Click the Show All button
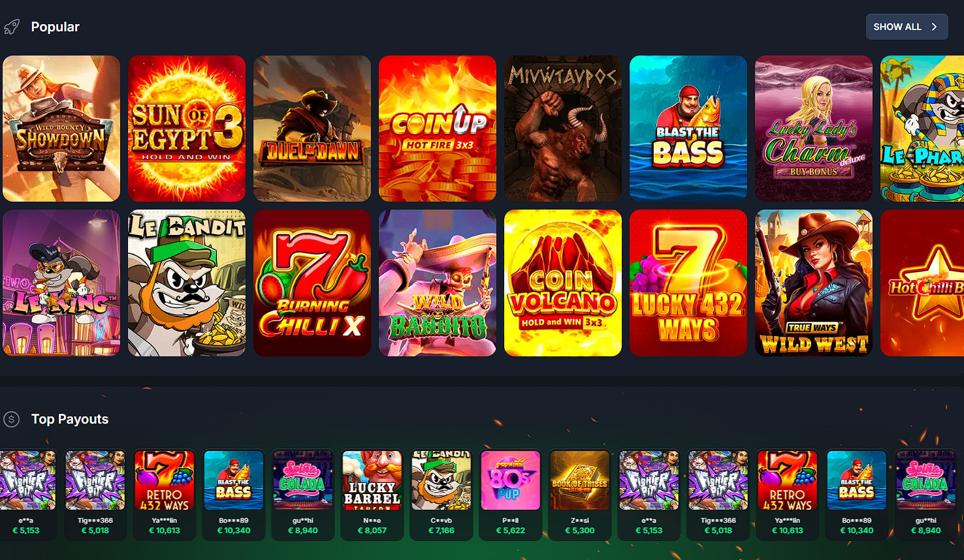 pos(907,27)
